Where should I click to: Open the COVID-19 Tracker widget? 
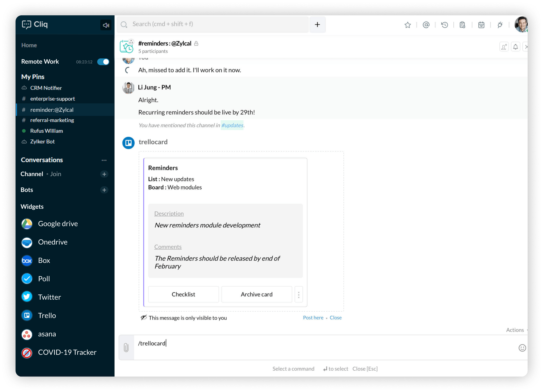(x=59, y=352)
